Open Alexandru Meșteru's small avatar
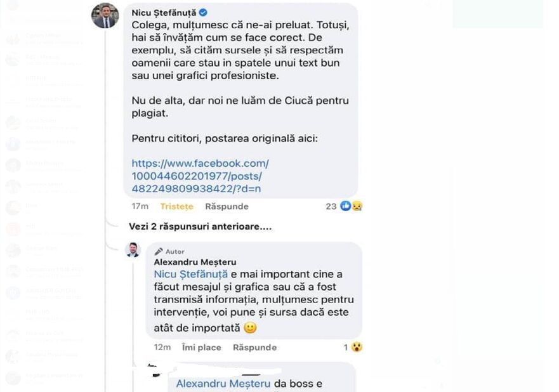The width and height of the screenshot is (559, 392). pyautogui.click(x=133, y=249)
